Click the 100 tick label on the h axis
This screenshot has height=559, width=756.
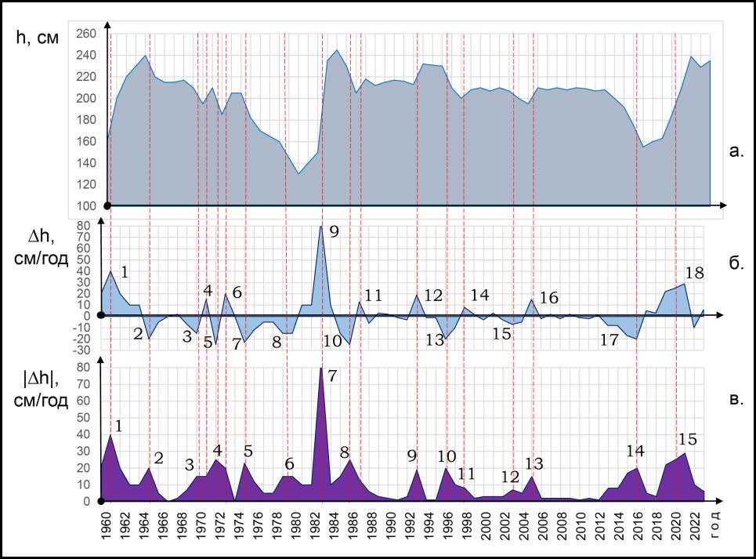[x=86, y=206]
